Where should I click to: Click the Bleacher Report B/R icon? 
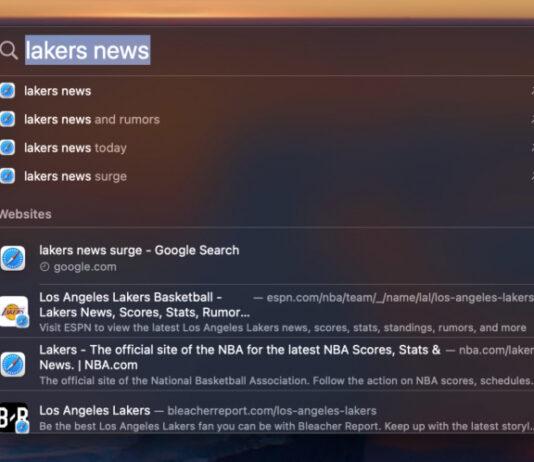coord(14,418)
